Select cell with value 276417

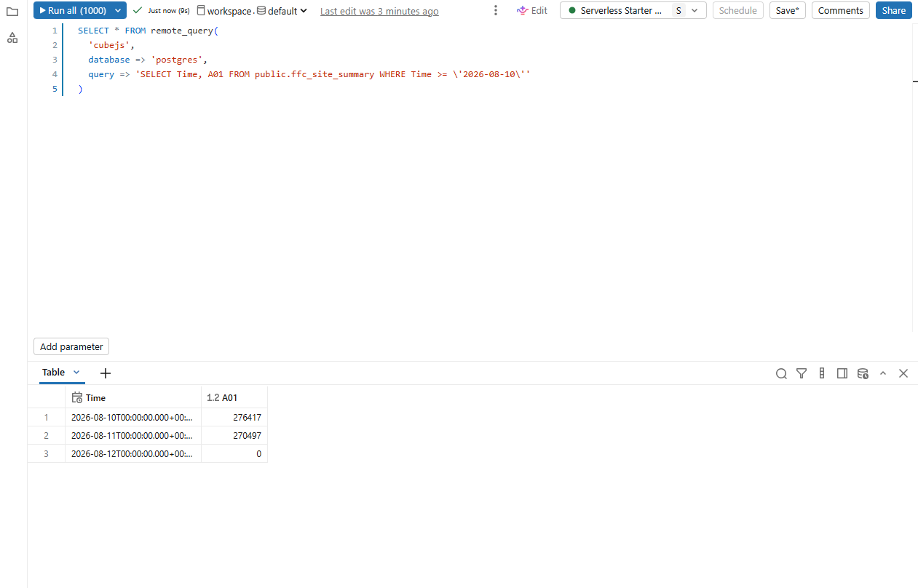234,417
